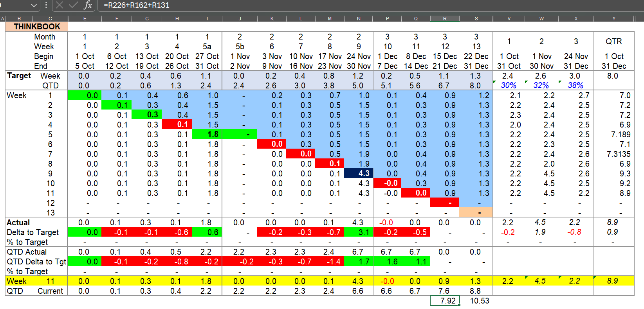Screen dimensions: 644x309
Task: Select column Y by its header
Action: click(x=613, y=18)
